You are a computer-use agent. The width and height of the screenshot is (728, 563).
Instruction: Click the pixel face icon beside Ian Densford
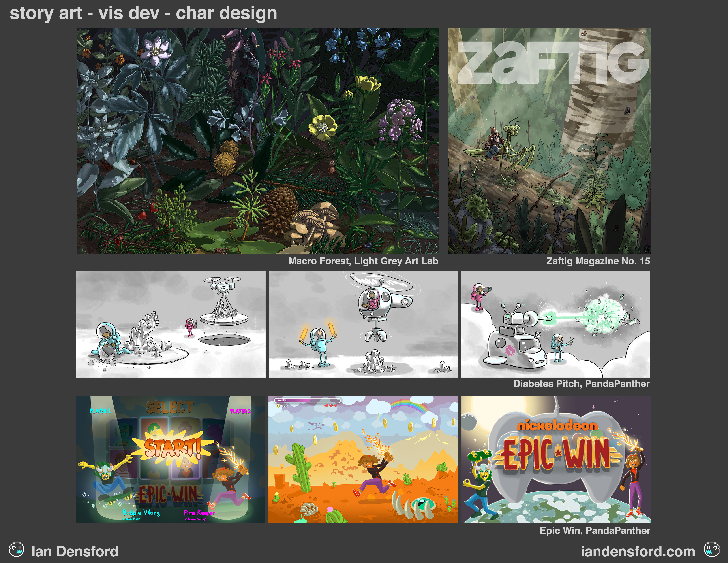16,549
